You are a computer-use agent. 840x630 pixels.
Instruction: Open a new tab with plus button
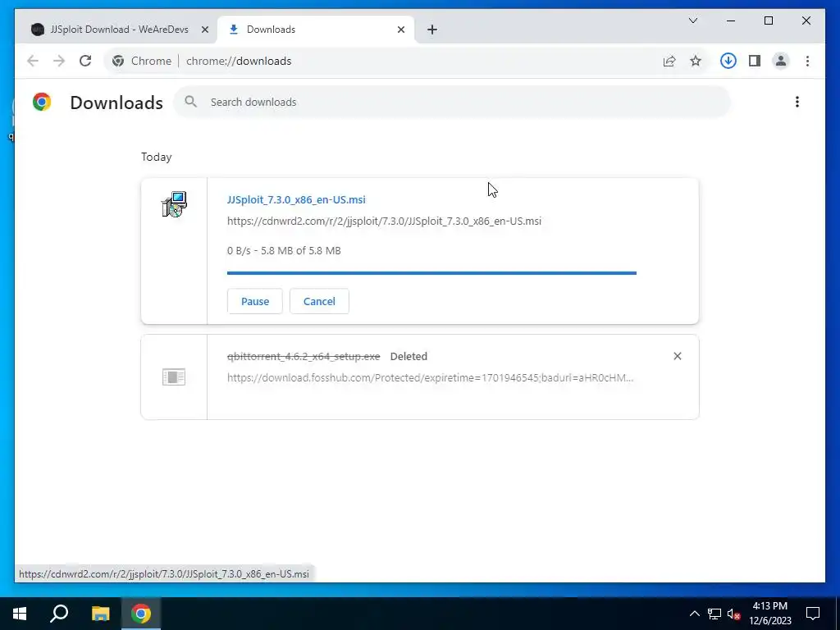click(431, 30)
